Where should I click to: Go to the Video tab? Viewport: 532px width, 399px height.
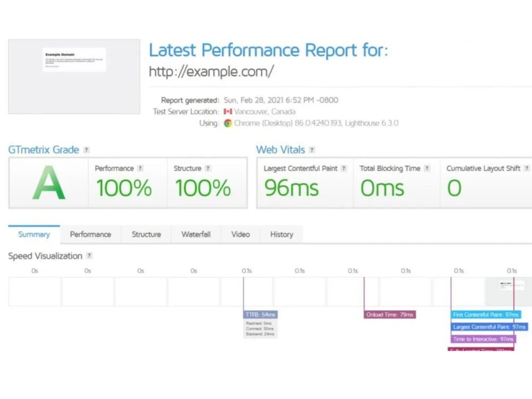240,235
